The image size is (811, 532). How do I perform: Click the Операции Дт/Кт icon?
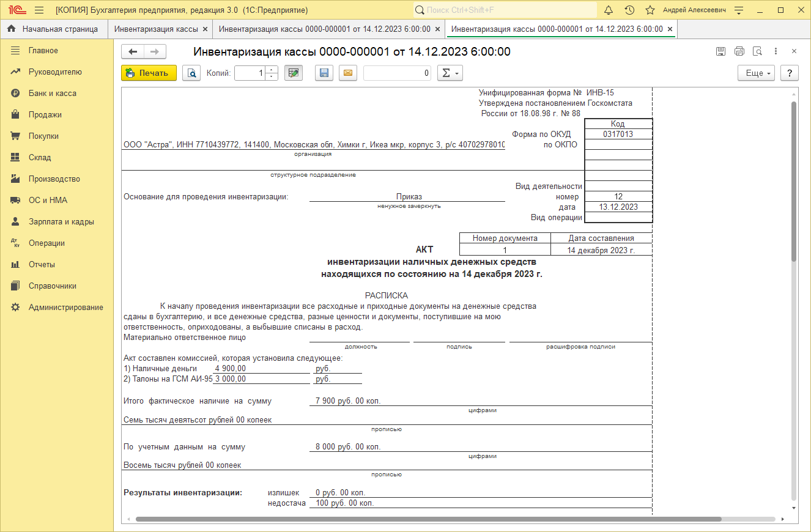[16, 243]
